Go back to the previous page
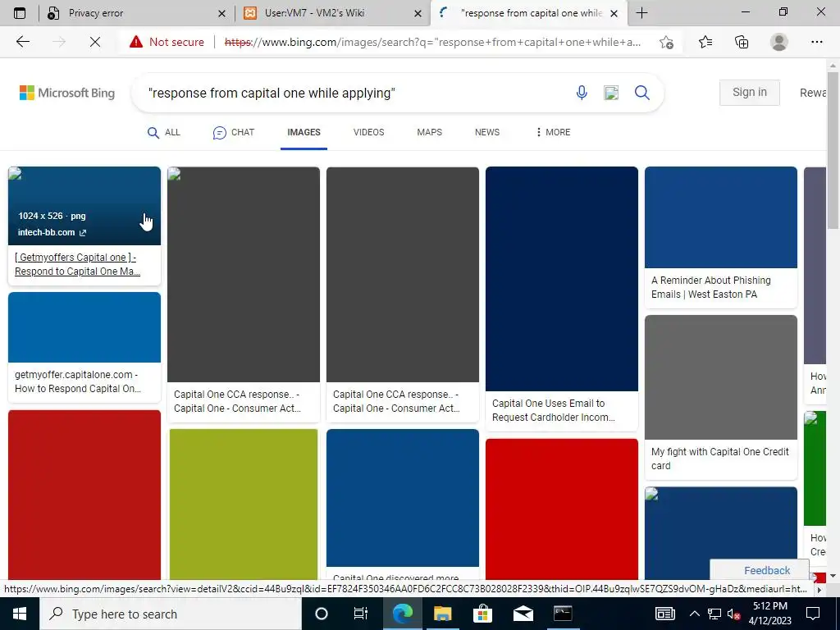The height and width of the screenshot is (630, 840). coord(22,42)
